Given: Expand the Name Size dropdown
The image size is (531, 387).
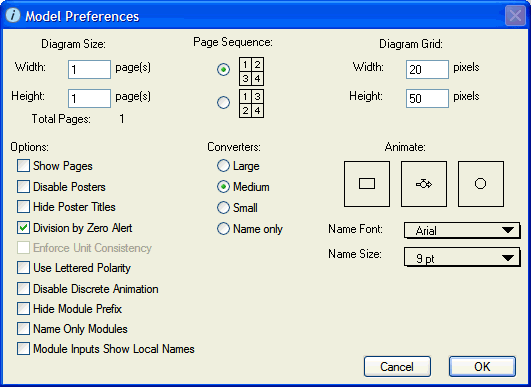Looking at the screenshot, I should pos(462,258).
